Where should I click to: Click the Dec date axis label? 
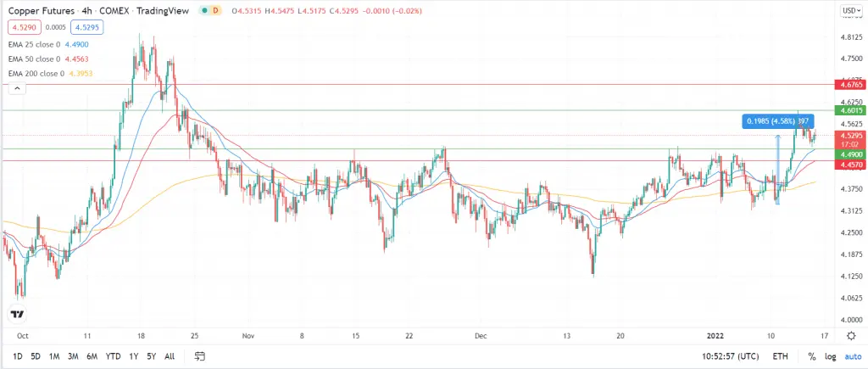(480, 336)
